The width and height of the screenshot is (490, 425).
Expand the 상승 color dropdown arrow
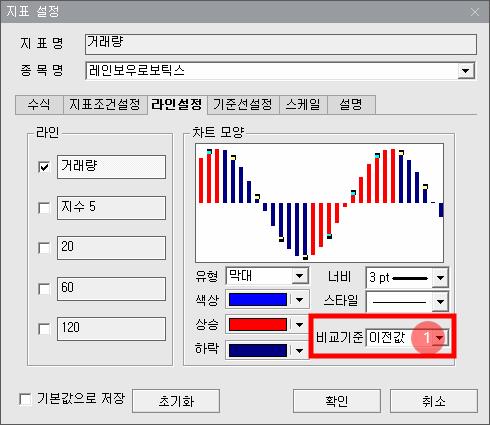299,324
